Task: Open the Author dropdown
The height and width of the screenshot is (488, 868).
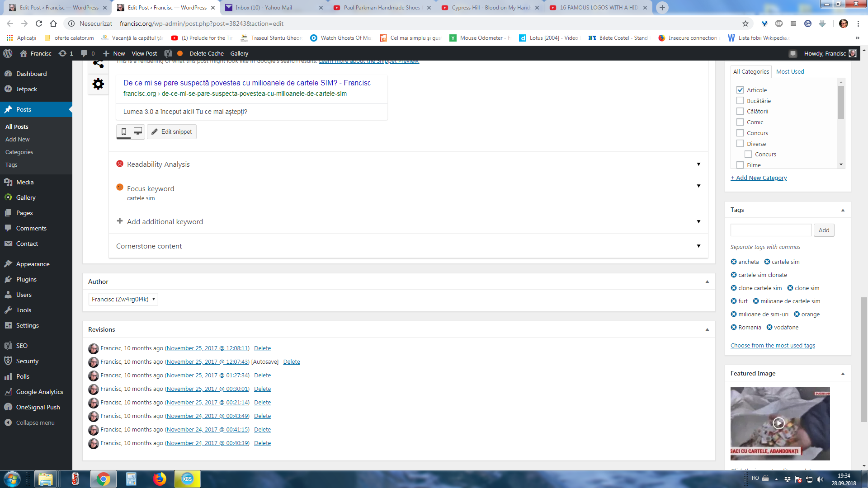Action: click(x=123, y=299)
